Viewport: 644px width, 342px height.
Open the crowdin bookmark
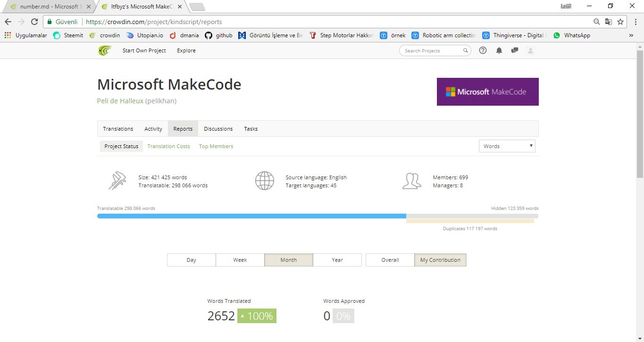[104, 35]
